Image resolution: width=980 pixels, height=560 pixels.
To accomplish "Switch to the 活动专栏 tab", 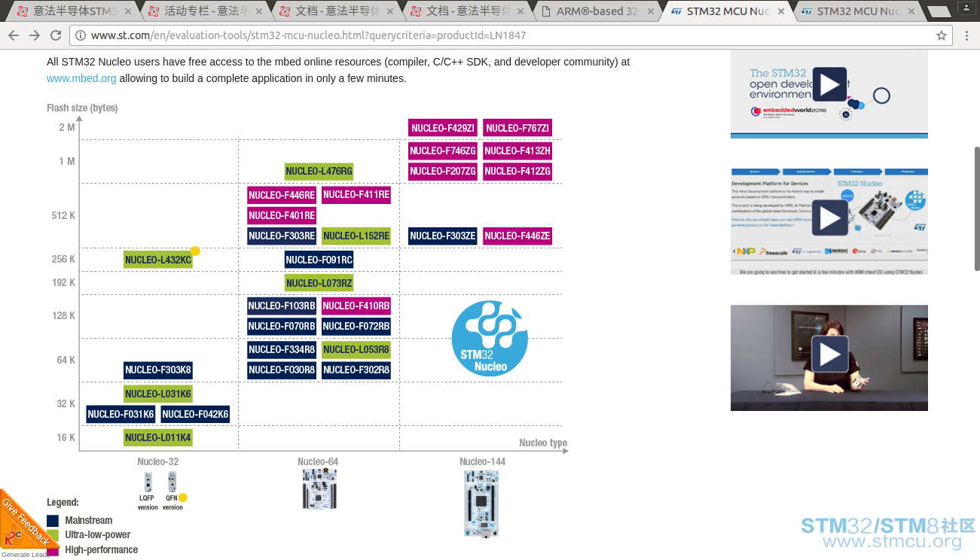I will click(204, 11).
